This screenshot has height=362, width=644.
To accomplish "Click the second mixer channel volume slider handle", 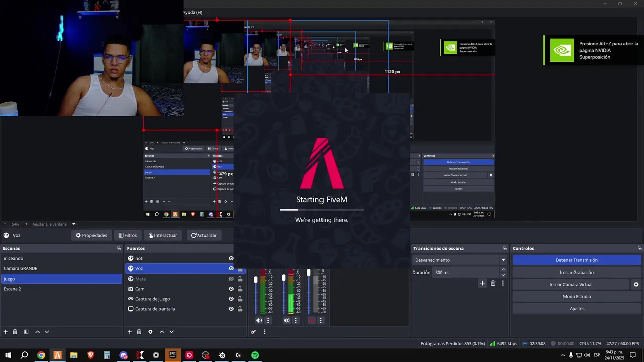I will (284, 278).
